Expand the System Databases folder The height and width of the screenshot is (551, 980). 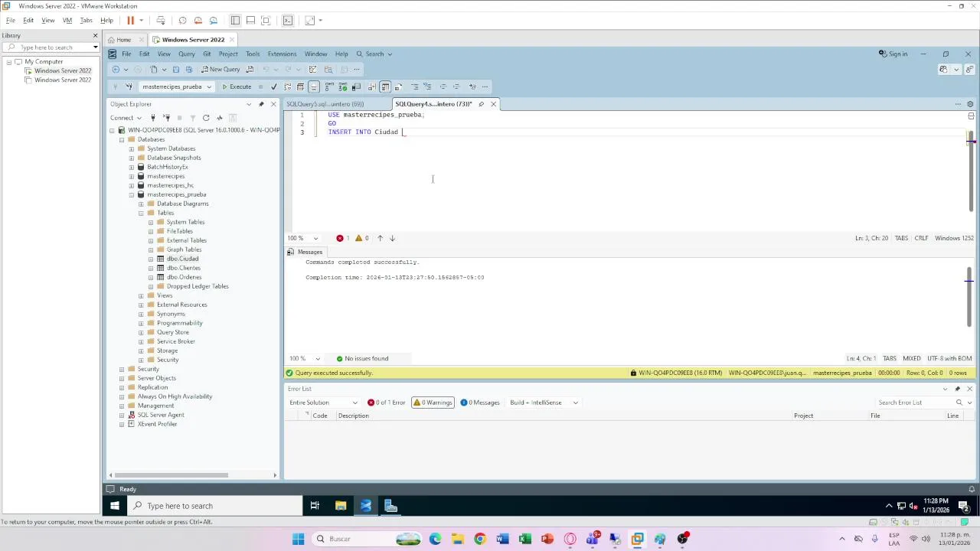pos(131,148)
